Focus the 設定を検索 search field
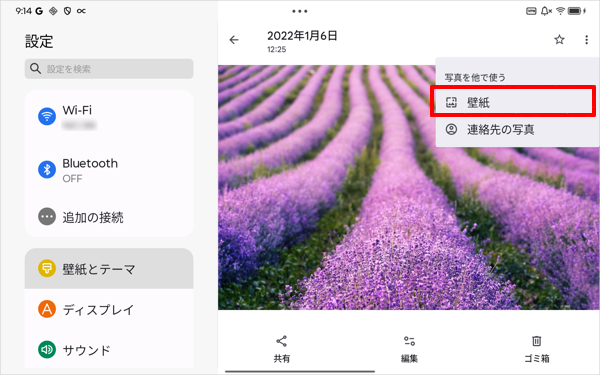Viewport: 600px width, 375px height. click(109, 69)
